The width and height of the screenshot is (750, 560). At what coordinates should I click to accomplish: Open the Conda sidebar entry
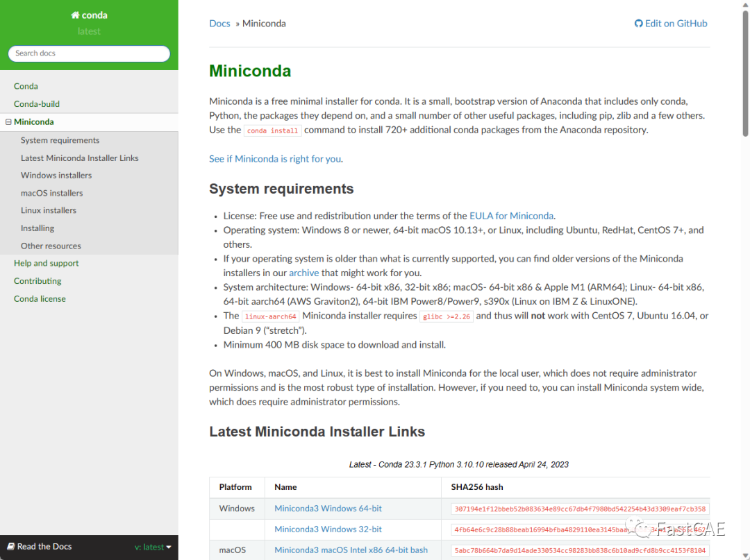tap(26, 87)
